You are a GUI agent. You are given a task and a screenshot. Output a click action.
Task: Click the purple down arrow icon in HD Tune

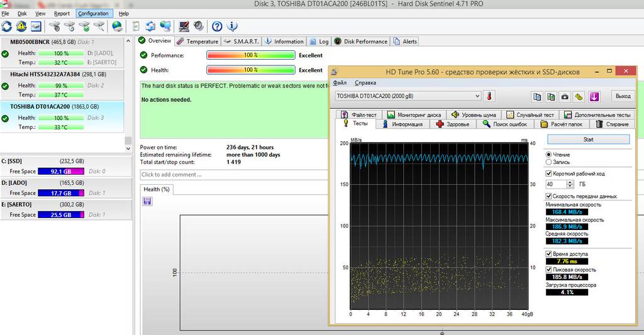594,96
